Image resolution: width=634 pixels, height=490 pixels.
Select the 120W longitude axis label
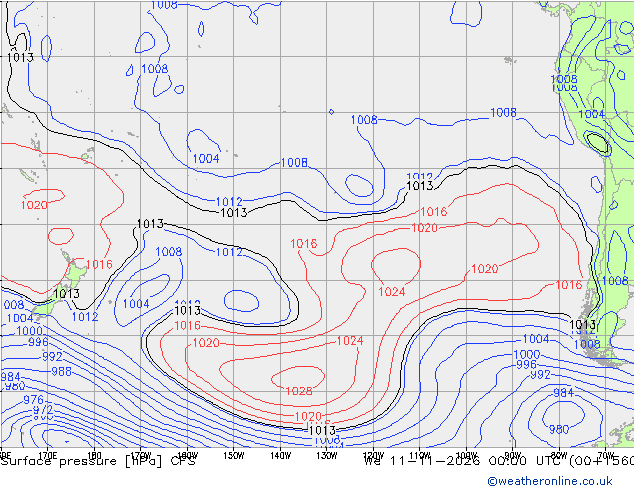click(x=373, y=456)
